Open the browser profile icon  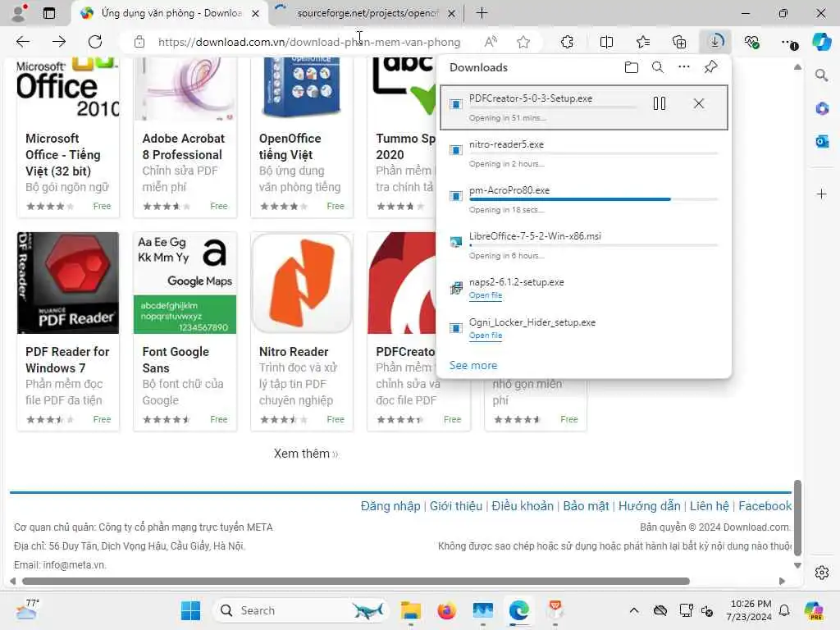(x=20, y=13)
